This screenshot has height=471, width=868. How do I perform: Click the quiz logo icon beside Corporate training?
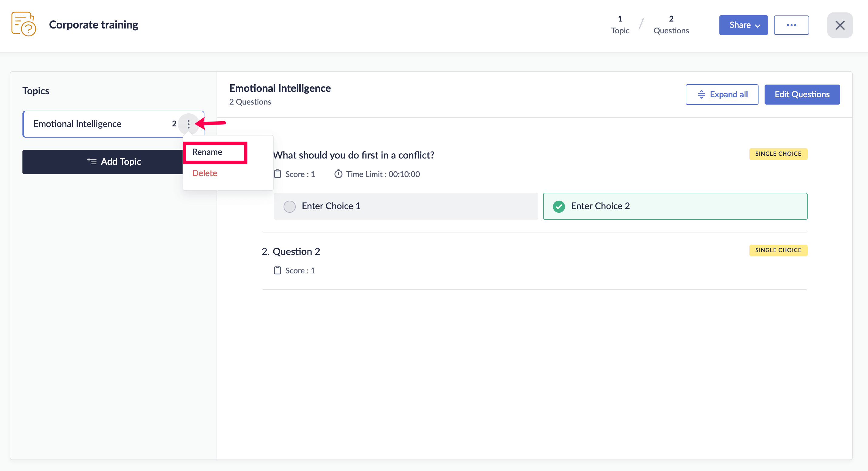(x=24, y=24)
